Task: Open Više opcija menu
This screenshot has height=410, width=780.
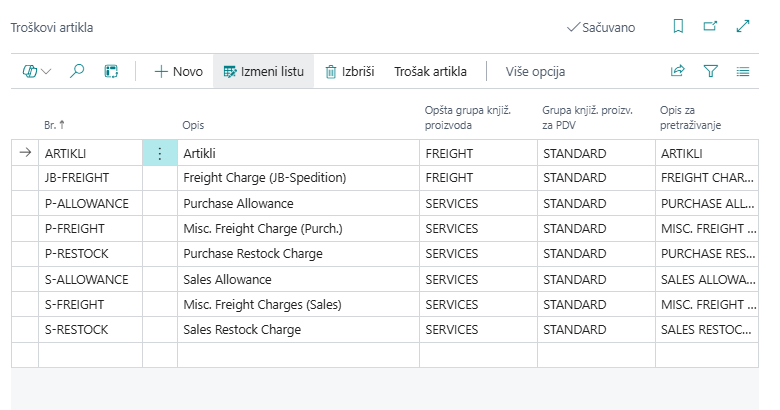Action: (535, 71)
